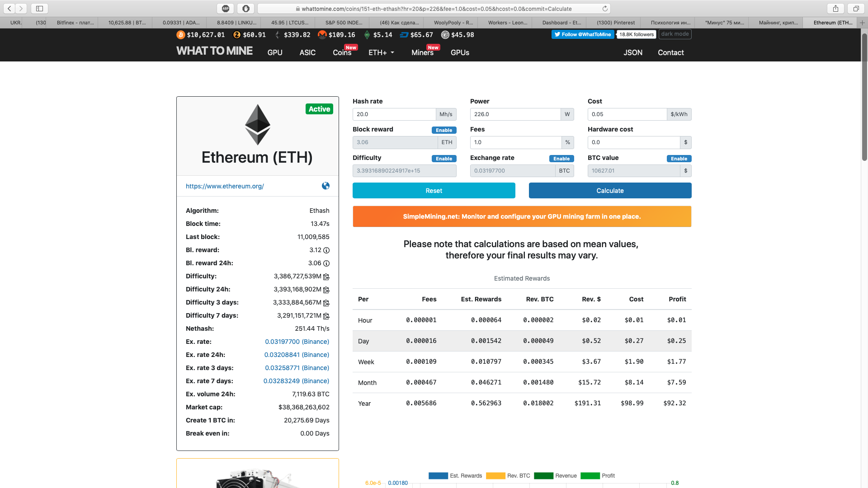
Task: Click the Litecoin price ticker icon
Action: (x=445, y=35)
